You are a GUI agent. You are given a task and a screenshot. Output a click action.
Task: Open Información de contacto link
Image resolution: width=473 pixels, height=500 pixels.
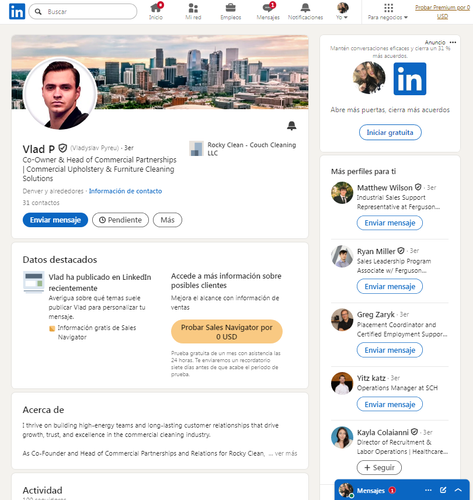pyautogui.click(x=125, y=191)
